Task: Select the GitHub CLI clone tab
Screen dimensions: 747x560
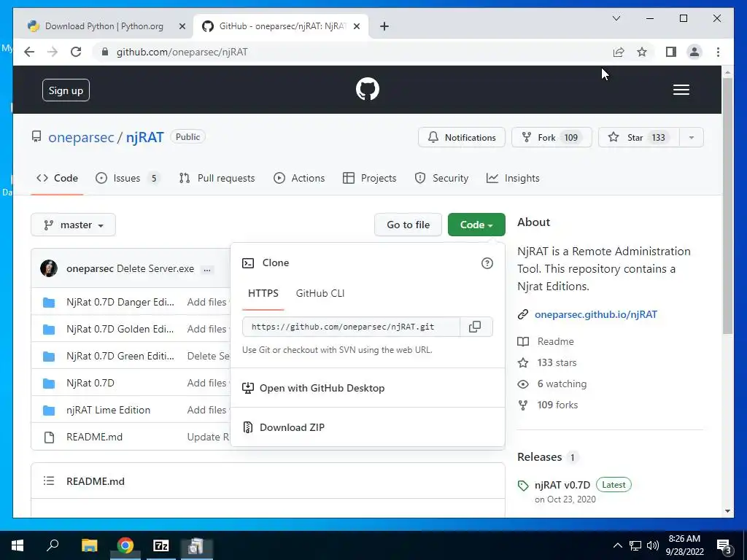Action: pos(320,293)
